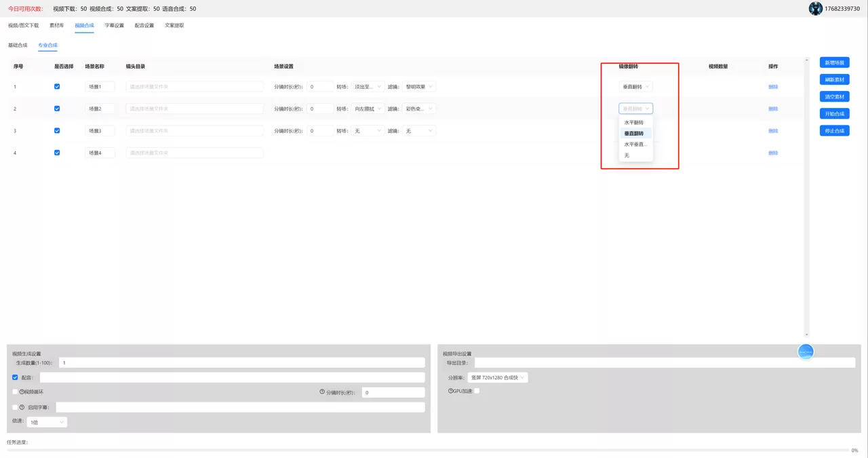Screen dimensions: 868x458
Task: Switch to the 字幕设置 tab
Action: click(115, 25)
